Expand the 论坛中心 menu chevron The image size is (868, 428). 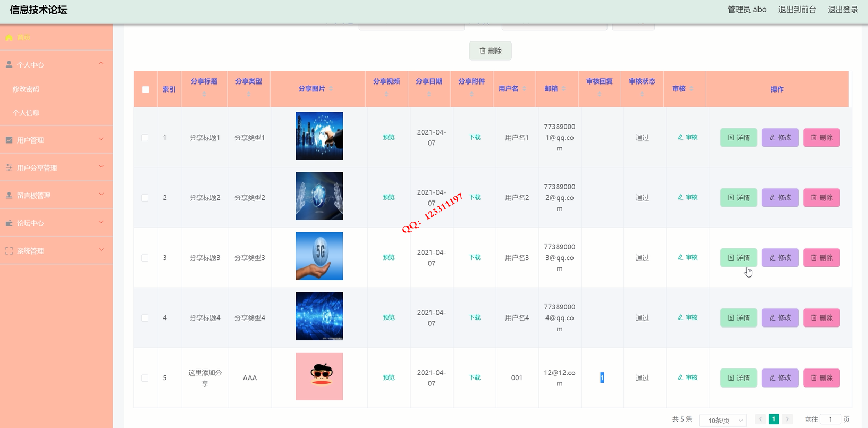[101, 222]
